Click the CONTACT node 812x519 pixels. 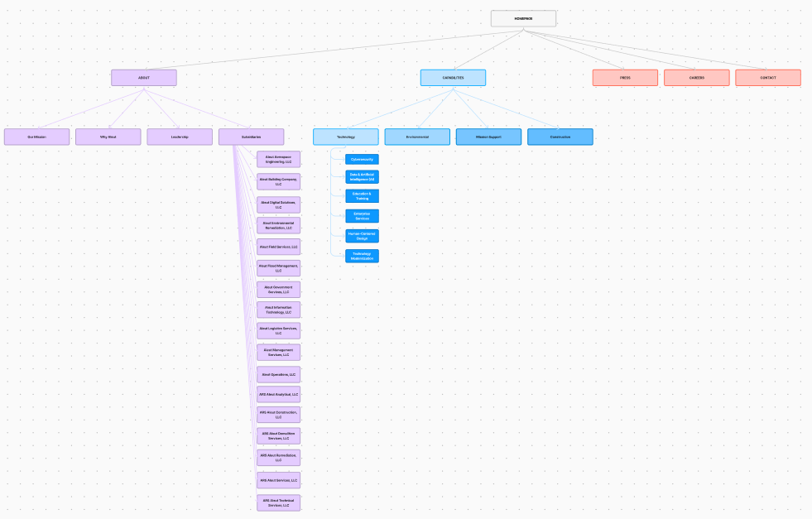768,78
